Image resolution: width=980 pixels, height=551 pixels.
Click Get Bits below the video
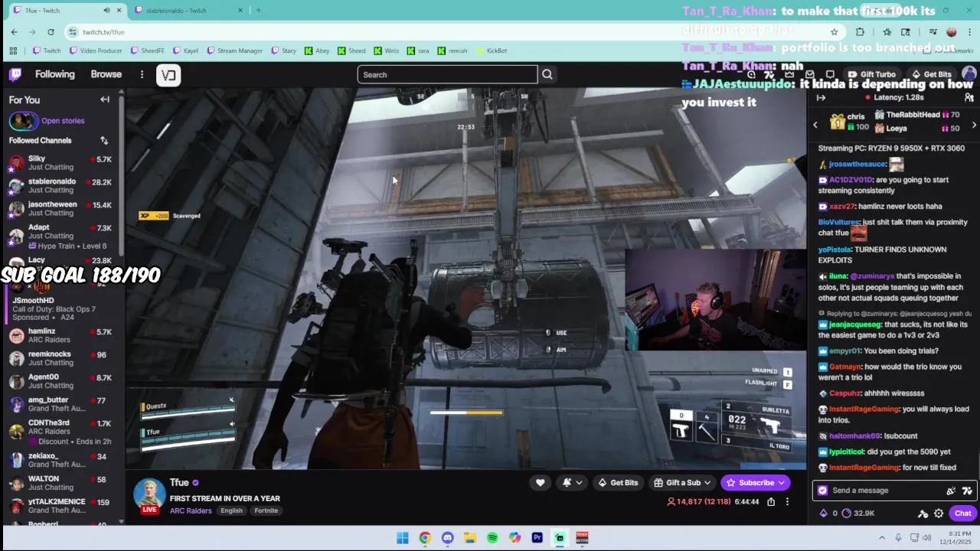pos(618,482)
